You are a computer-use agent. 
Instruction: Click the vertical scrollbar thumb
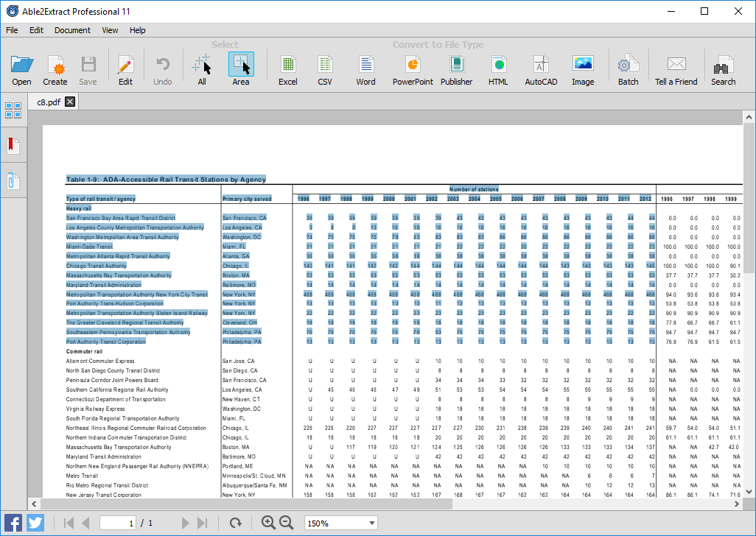click(749, 198)
